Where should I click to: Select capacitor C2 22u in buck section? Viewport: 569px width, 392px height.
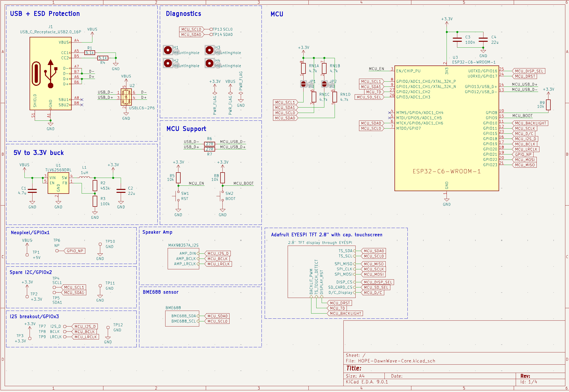pos(121,191)
